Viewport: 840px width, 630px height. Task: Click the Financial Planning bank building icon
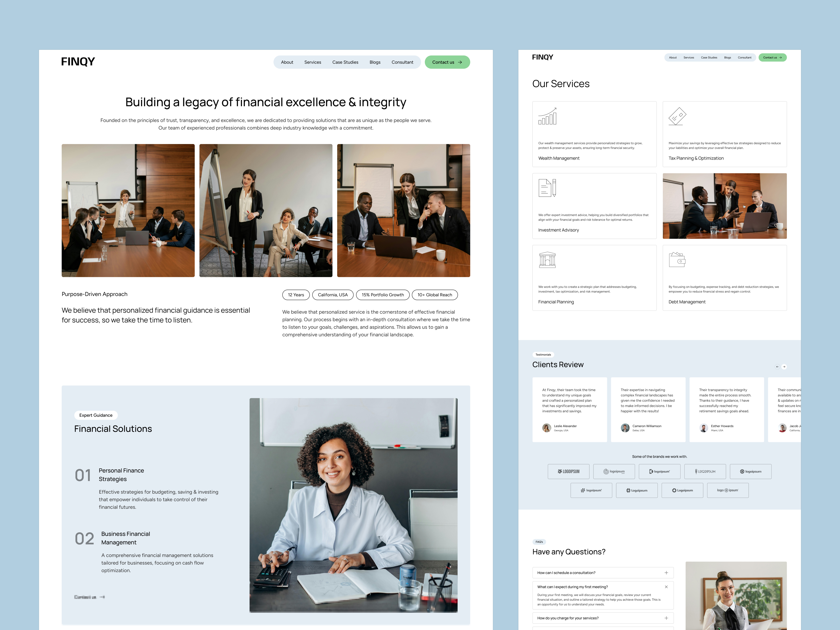click(547, 260)
